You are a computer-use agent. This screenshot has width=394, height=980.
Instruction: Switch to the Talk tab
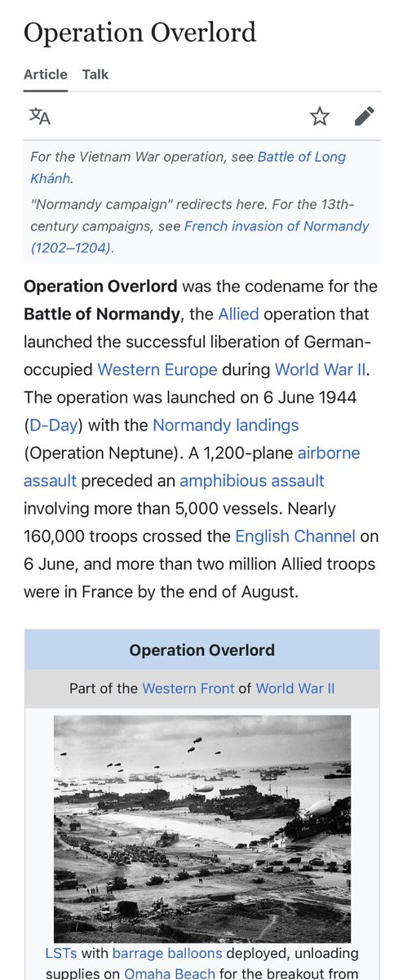pos(95,74)
